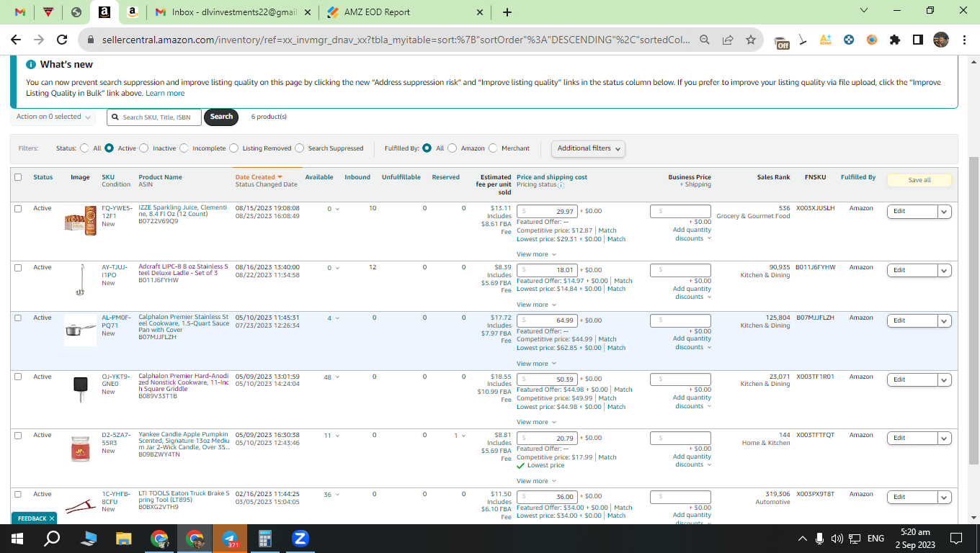Open the AMZScout extension
This screenshot has height=553, width=980.
click(x=826, y=40)
